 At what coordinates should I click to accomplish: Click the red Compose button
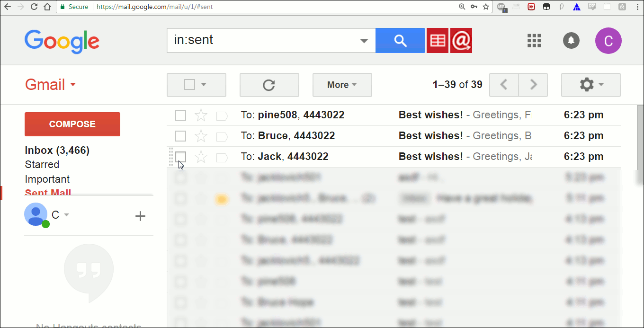click(x=72, y=124)
